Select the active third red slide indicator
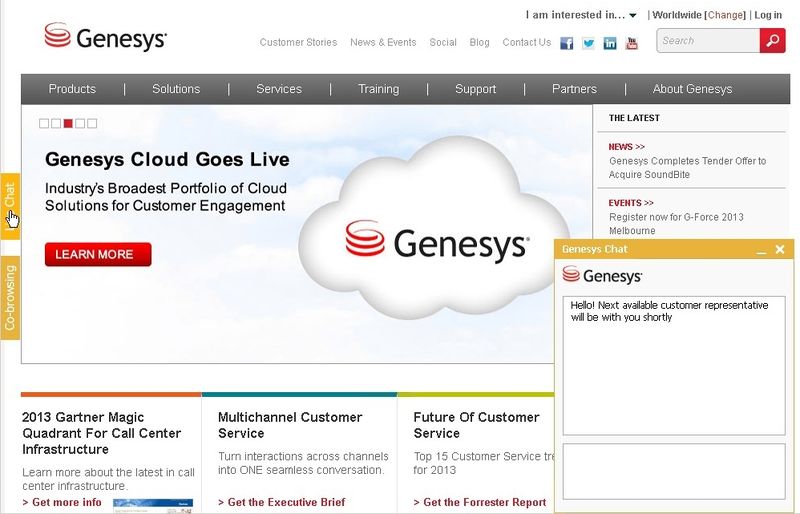Image resolution: width=800 pixels, height=514 pixels. [x=68, y=123]
